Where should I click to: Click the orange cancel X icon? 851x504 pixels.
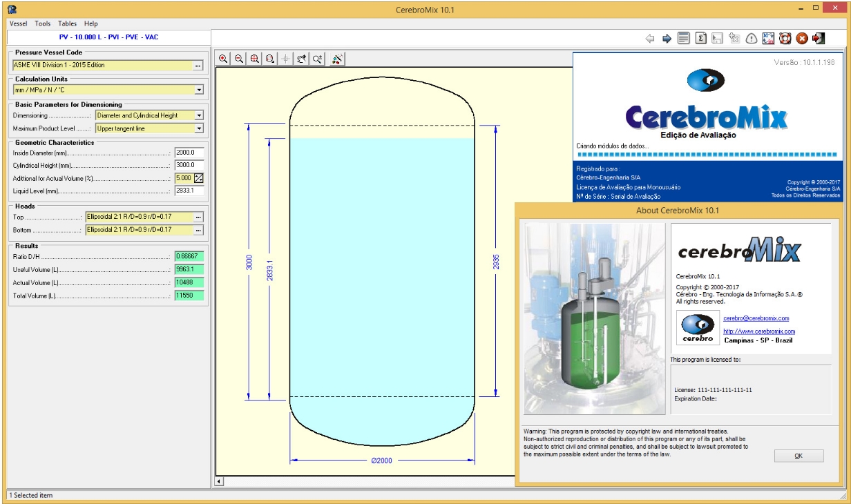pos(802,39)
